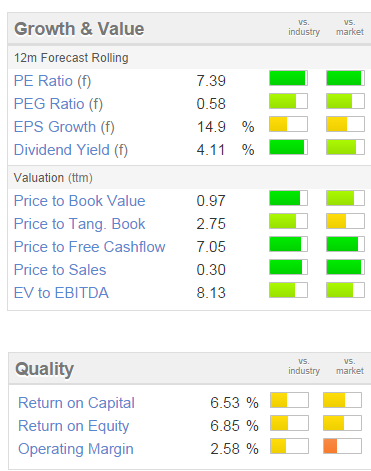Select the EPS Growth (f) link
The image size is (371, 471).
pos(64,127)
